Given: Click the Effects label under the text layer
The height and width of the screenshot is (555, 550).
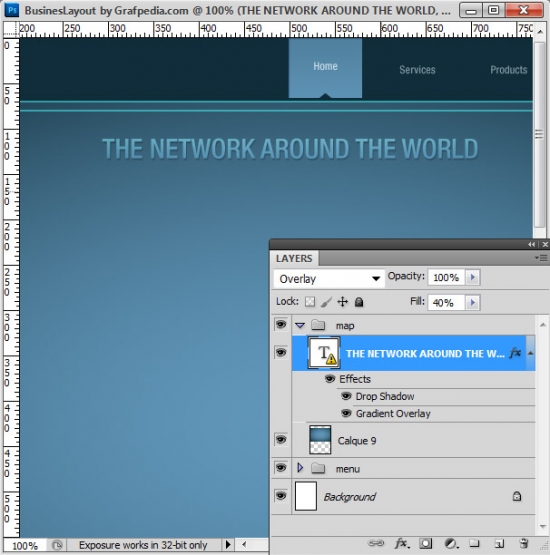Looking at the screenshot, I should point(355,379).
